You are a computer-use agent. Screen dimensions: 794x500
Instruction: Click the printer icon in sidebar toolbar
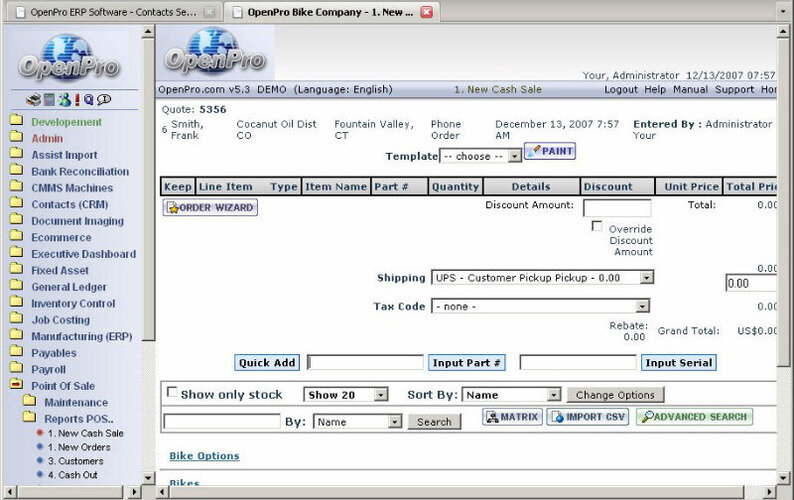coord(33,99)
